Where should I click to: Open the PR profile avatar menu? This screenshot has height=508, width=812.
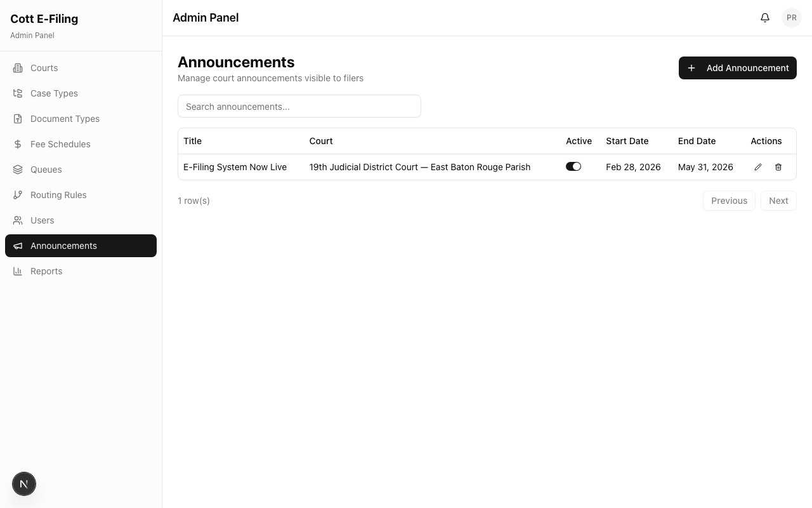pos(791,17)
